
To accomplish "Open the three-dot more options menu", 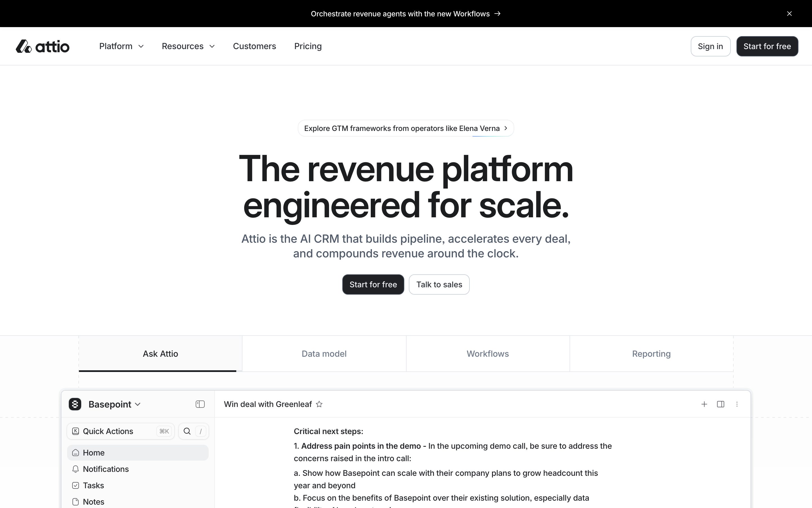I will pyautogui.click(x=737, y=404).
